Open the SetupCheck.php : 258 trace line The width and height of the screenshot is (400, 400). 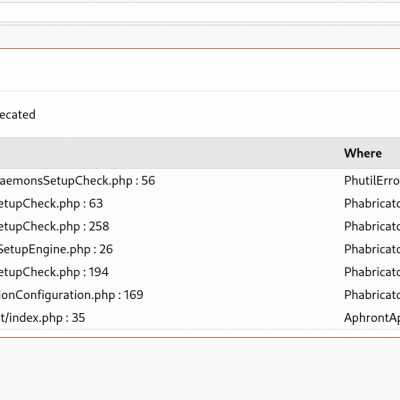54,227
